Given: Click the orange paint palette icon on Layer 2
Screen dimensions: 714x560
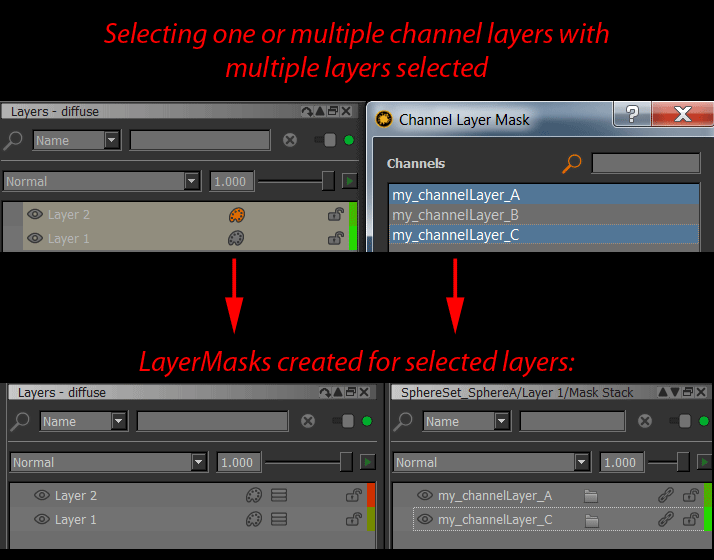Looking at the screenshot, I should 236,214.
